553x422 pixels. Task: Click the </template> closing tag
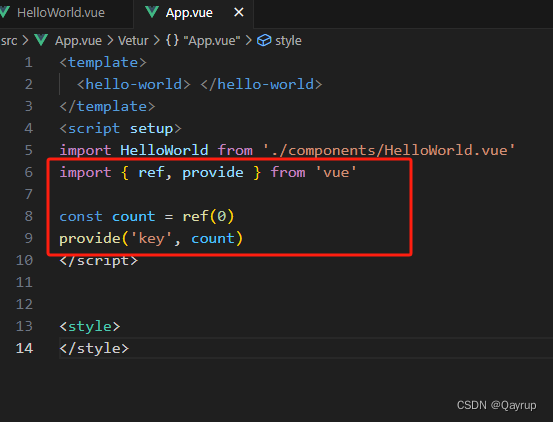[x=108, y=106]
